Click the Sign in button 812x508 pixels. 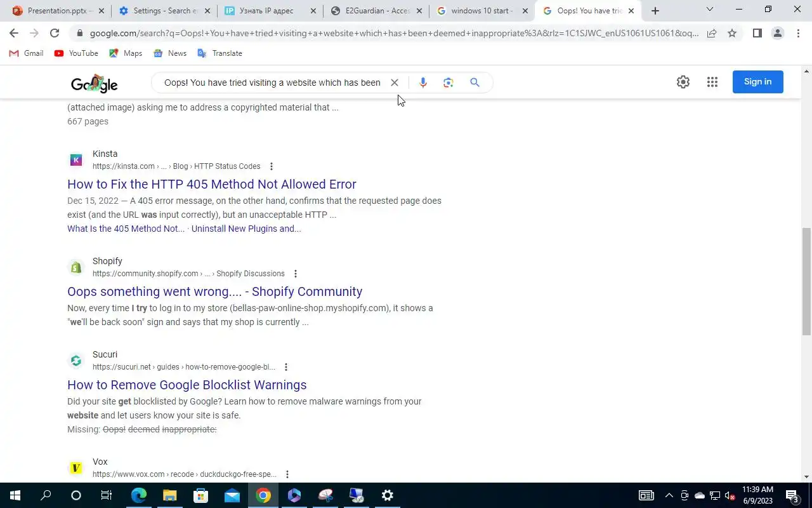[x=757, y=82]
